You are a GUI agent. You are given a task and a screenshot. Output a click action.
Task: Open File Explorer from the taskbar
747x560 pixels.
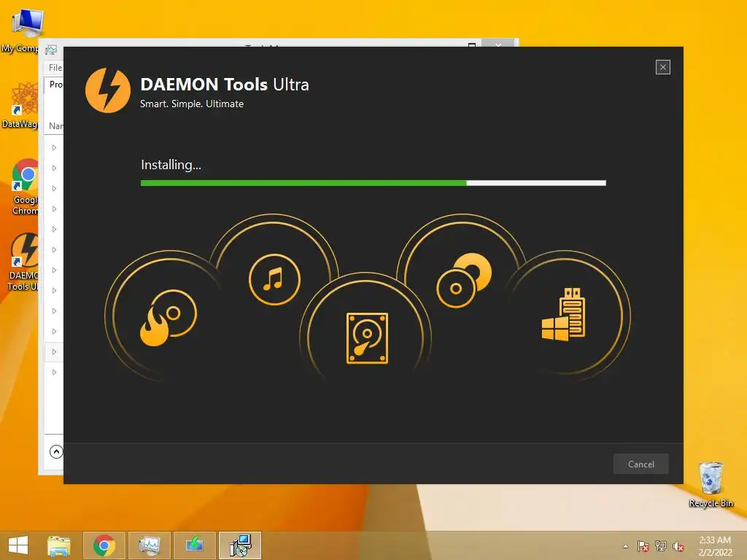[x=58, y=545]
